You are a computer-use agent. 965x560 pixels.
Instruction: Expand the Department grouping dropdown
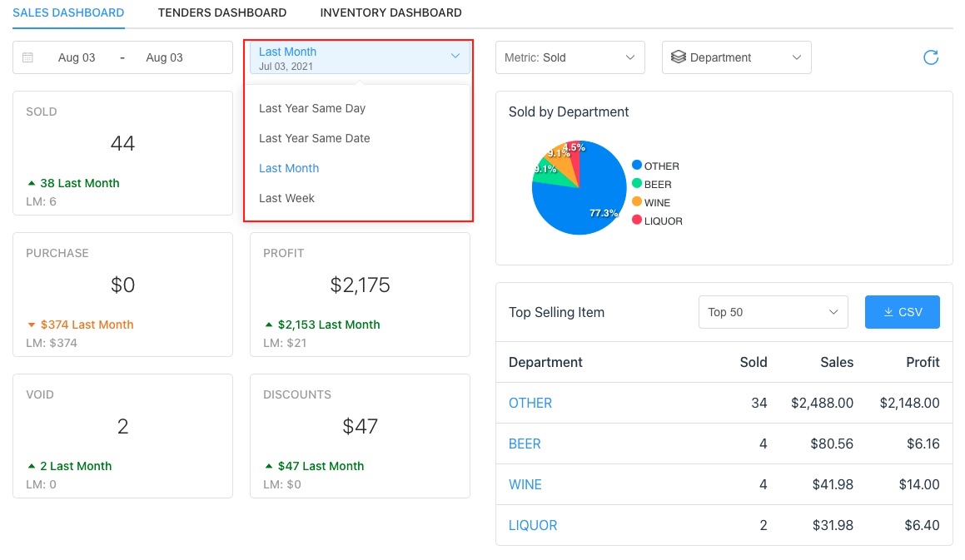pyautogui.click(x=736, y=57)
